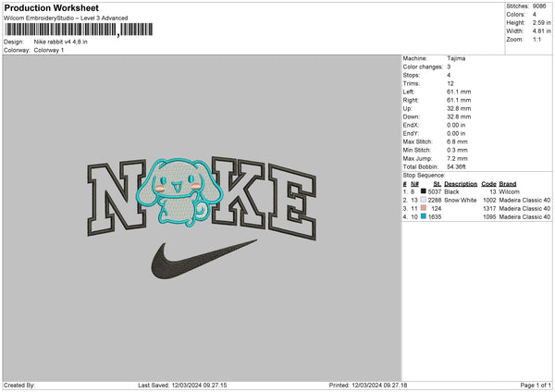Click the Machine value Tajima
Image resolution: width=555 pixels, height=392 pixels.
[x=456, y=58]
